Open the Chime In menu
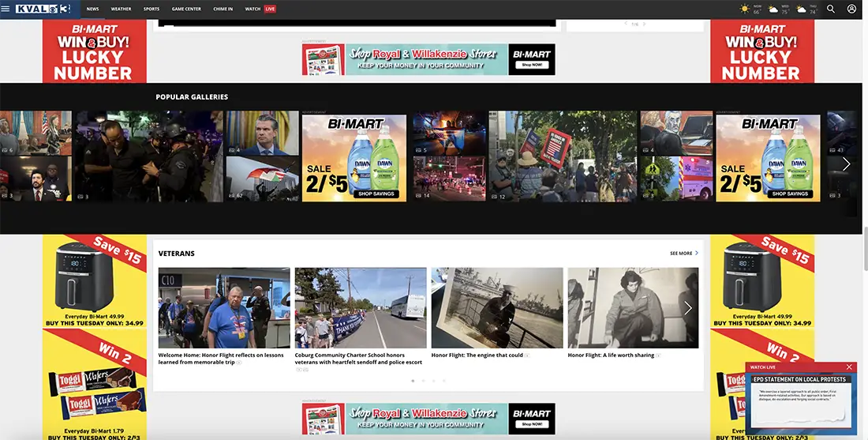 [223, 9]
